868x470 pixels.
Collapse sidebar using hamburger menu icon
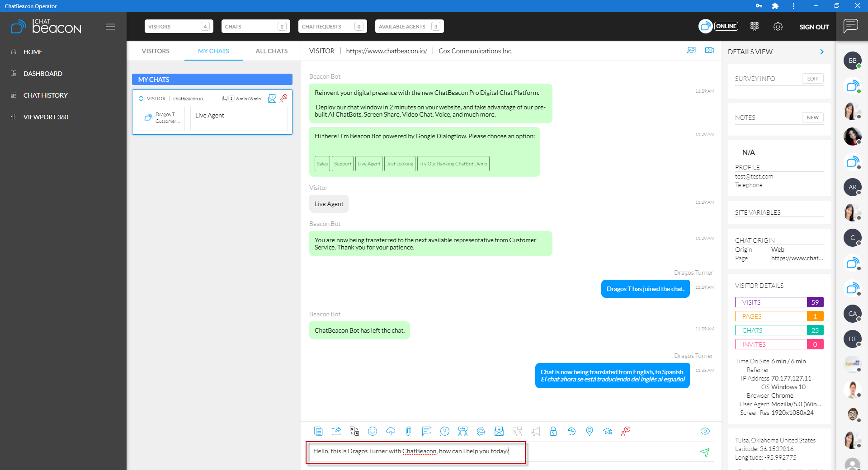click(110, 27)
